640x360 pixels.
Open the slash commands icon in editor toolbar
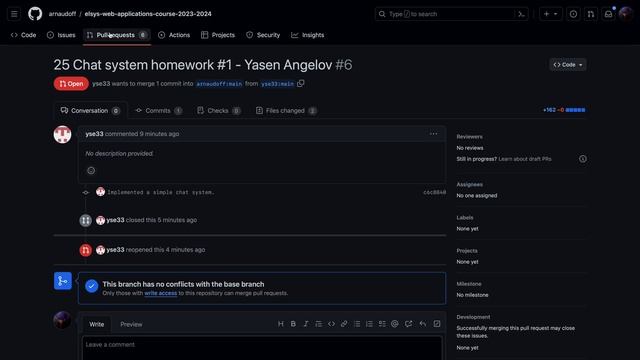(437, 324)
